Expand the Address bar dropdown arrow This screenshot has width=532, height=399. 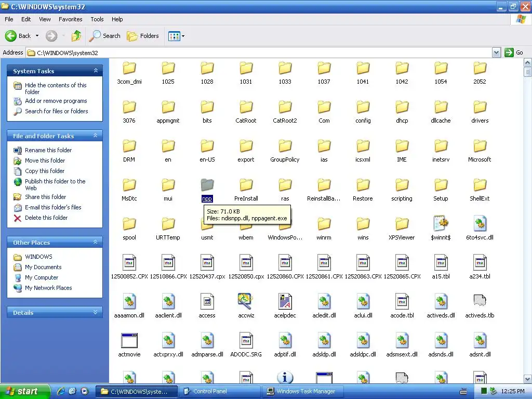(496, 52)
